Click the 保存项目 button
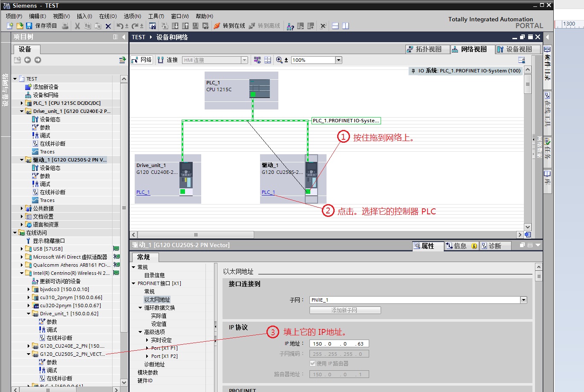 [41, 26]
